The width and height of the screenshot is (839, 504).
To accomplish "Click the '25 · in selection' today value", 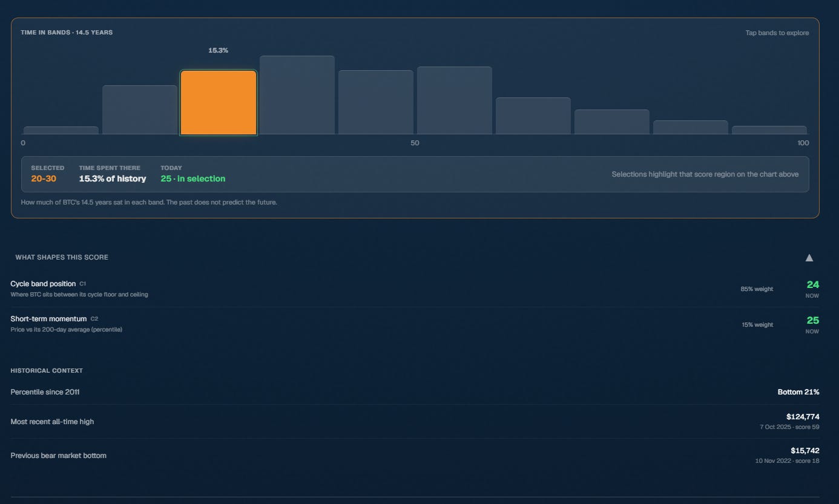I will (x=193, y=178).
